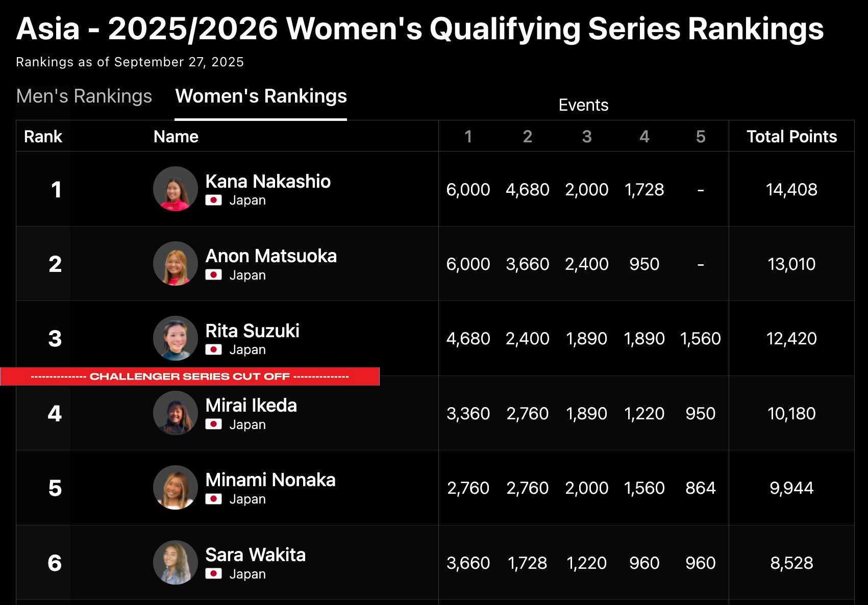Click Japan flag under Sara Wakita
Viewport: 868px width, 605px height.
point(213,574)
